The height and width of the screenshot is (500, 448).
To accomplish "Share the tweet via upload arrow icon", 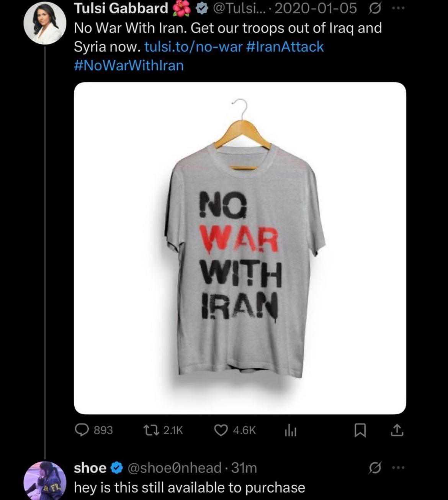I will pos(397,431).
